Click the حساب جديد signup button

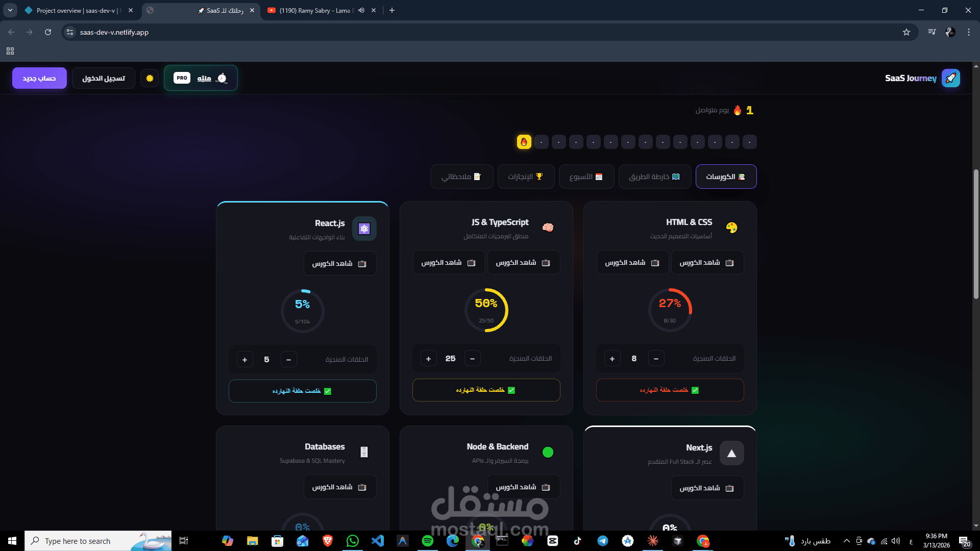click(39, 78)
